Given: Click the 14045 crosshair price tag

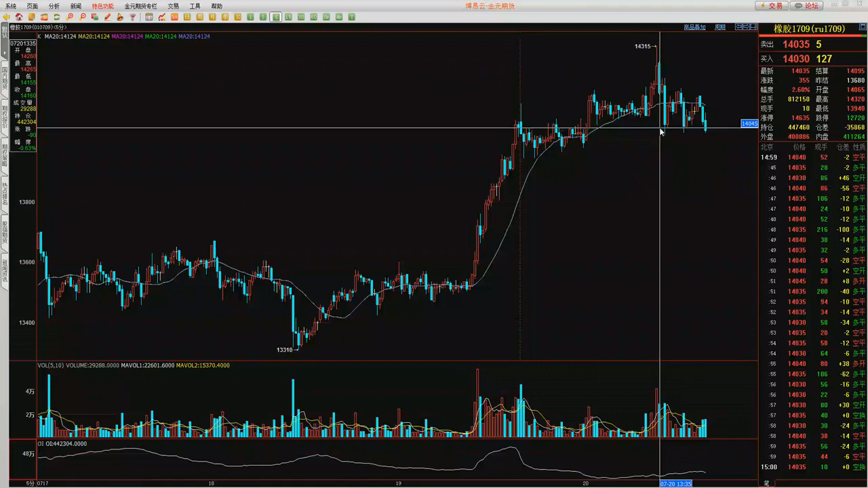Looking at the screenshot, I should click(749, 123).
